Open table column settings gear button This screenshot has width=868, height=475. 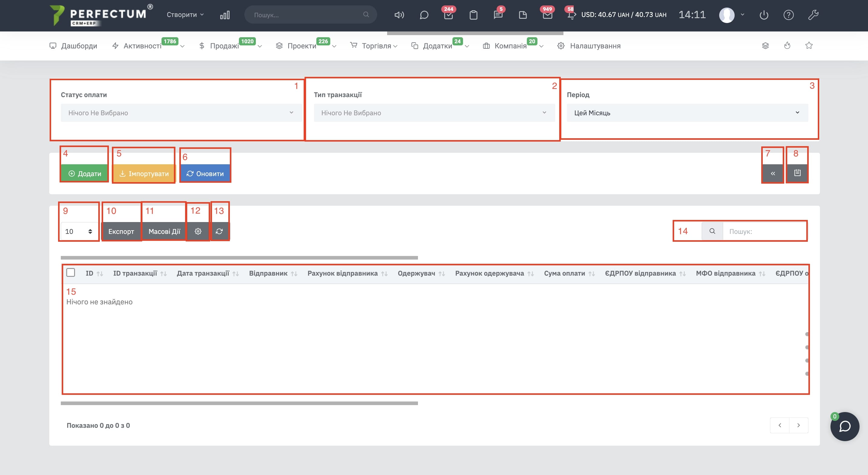(x=198, y=231)
